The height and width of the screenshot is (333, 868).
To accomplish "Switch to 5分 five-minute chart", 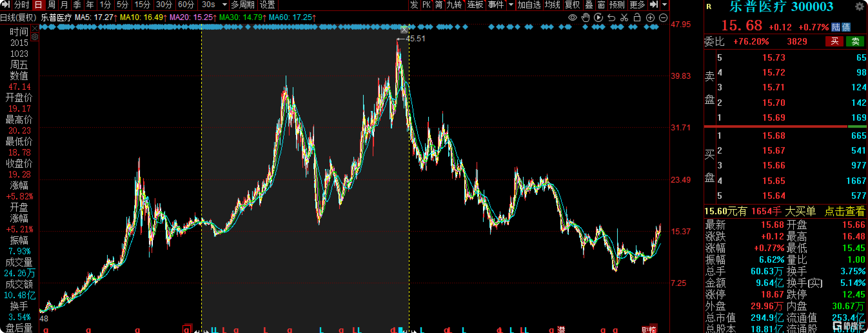I will coord(122,5).
